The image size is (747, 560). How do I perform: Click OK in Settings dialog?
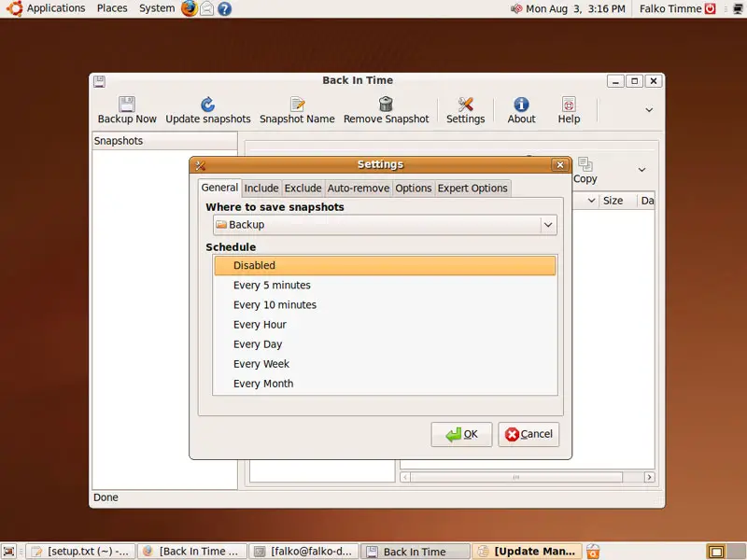461,434
